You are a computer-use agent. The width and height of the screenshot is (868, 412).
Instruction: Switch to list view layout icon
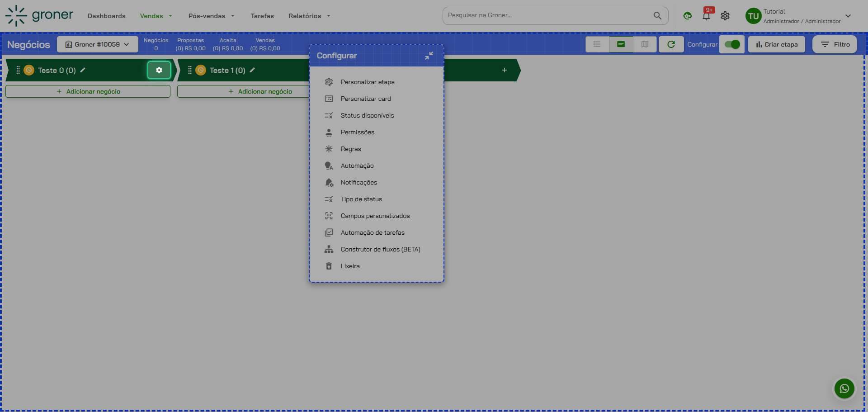click(597, 44)
